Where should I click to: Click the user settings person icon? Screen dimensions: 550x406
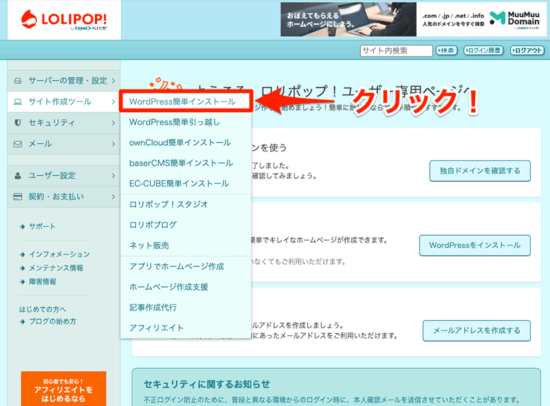(18, 175)
